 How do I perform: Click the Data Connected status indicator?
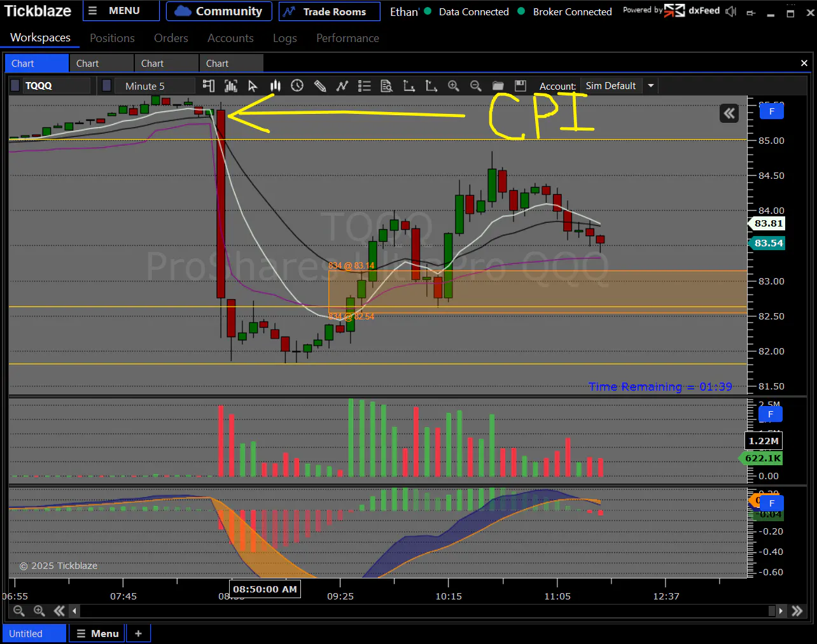(466, 11)
